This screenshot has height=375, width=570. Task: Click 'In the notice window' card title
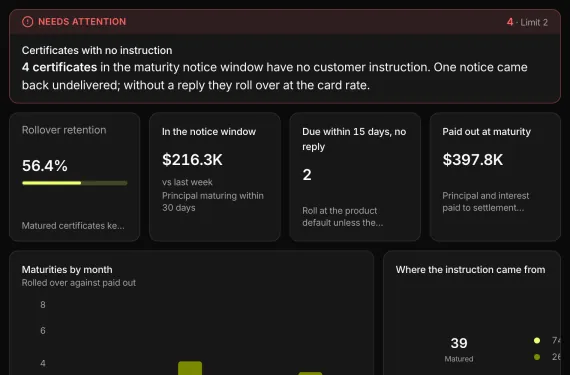(x=209, y=132)
